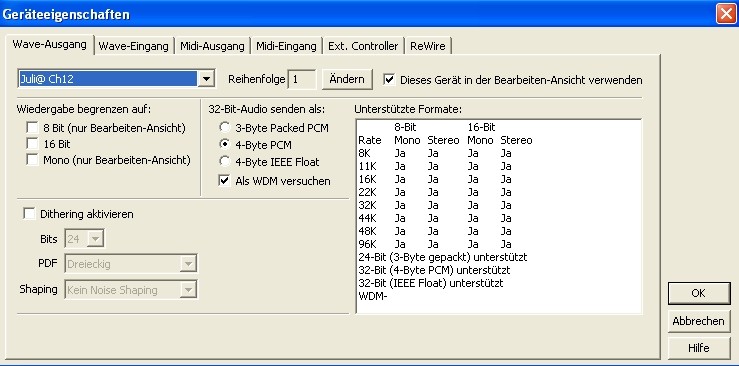Open the ReWire tab
Viewport: 739px width, 366px height.
427,46
